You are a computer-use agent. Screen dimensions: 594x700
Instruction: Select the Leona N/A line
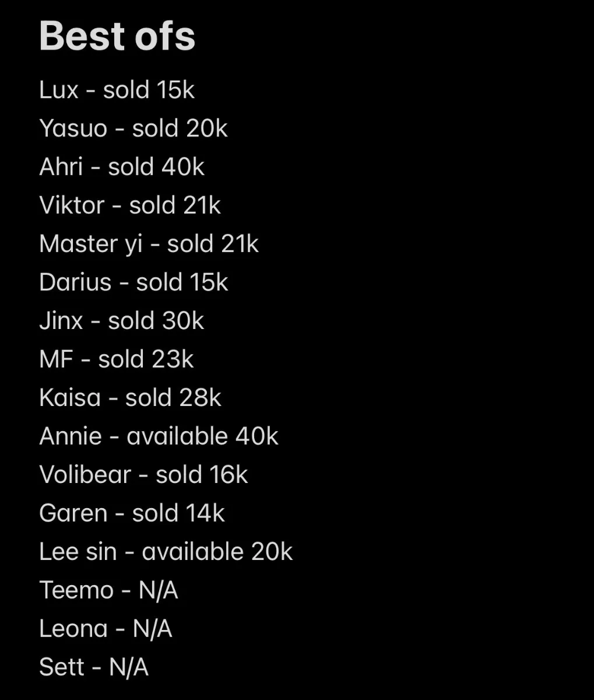(x=106, y=629)
